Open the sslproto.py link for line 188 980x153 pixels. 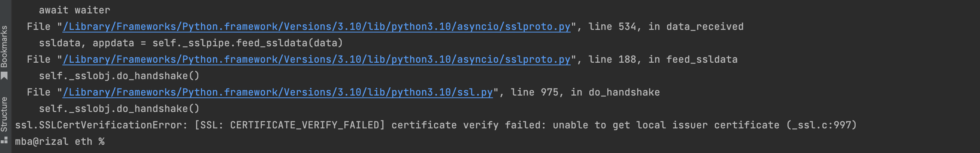click(317, 59)
